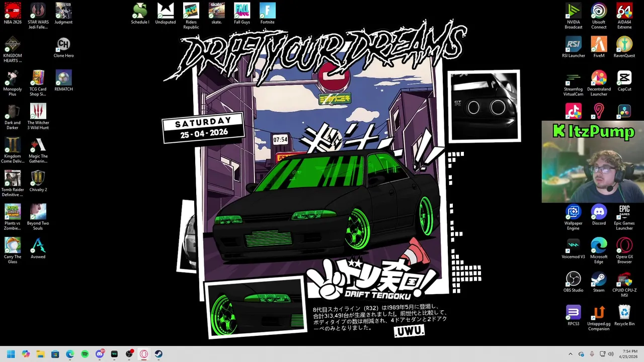Viewport: 644px width, 362px height.
Task: Launch the RPCS3 emulator icon
Action: [574, 316]
